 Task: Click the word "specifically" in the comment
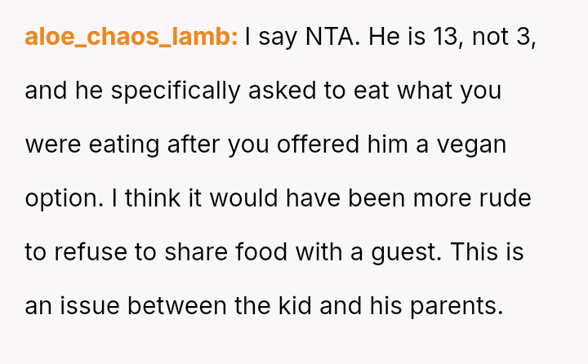click(176, 91)
